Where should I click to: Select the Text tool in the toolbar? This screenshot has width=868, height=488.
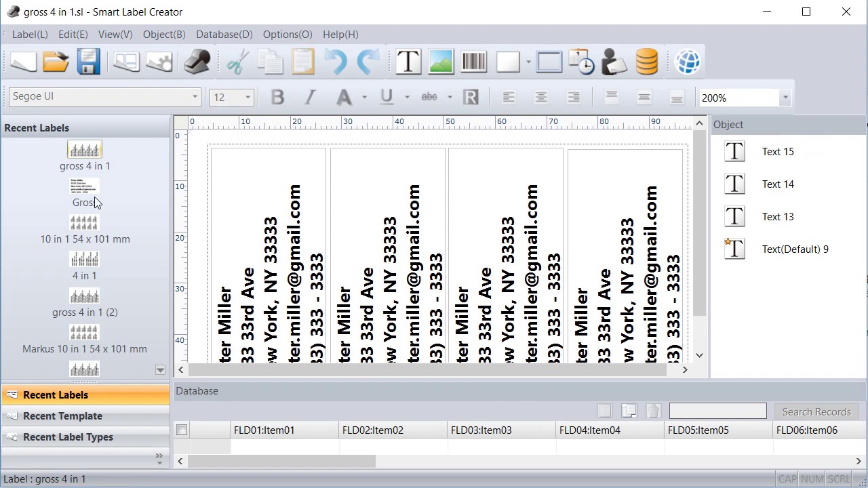[408, 62]
